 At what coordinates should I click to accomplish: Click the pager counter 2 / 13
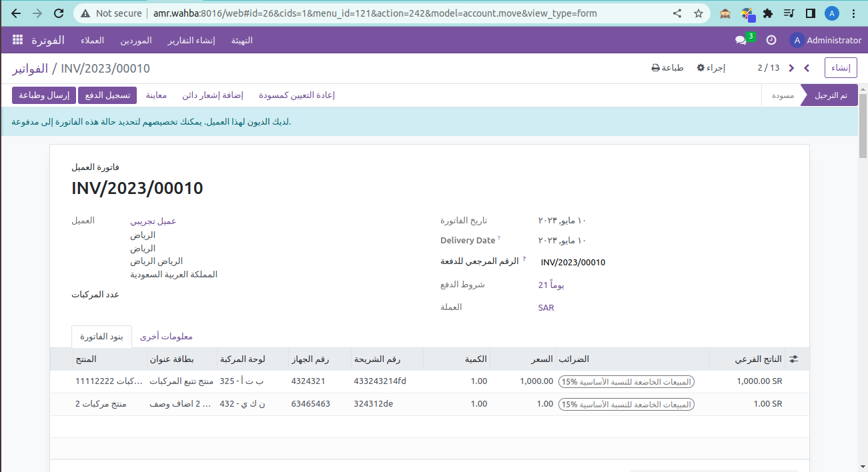pyautogui.click(x=769, y=68)
